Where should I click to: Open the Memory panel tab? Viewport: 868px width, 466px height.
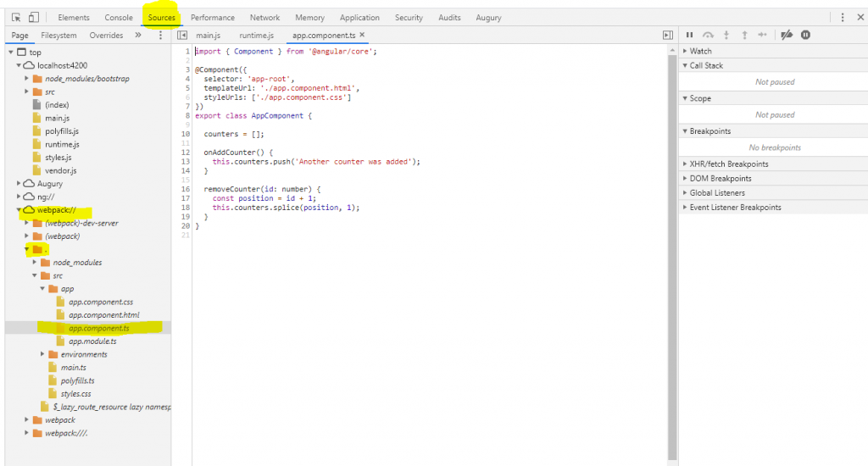[309, 18]
